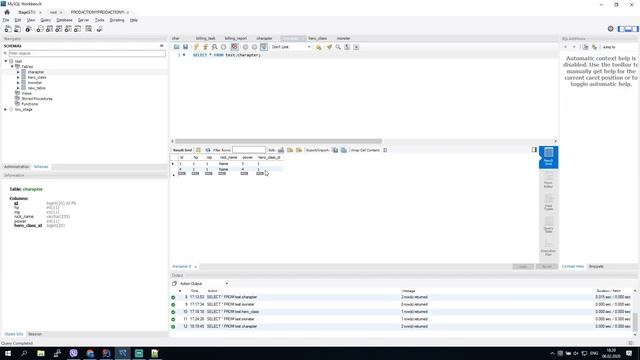
Task: Open script file icon in query editor
Action: (x=176, y=47)
